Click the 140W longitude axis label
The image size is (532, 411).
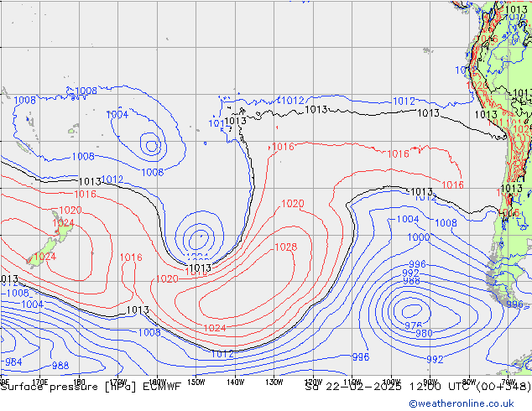point(235,382)
